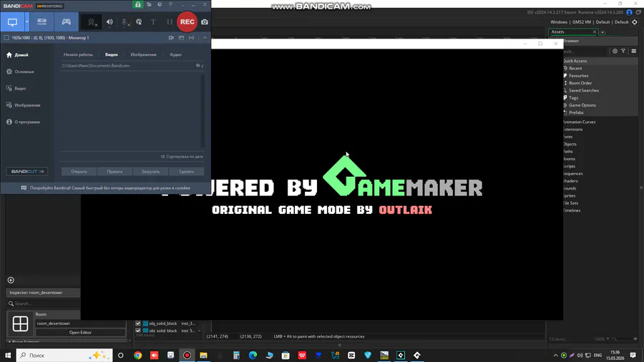The width and height of the screenshot is (644, 362).
Task: Click the Загрузить button
Action: pyautogui.click(x=150, y=172)
